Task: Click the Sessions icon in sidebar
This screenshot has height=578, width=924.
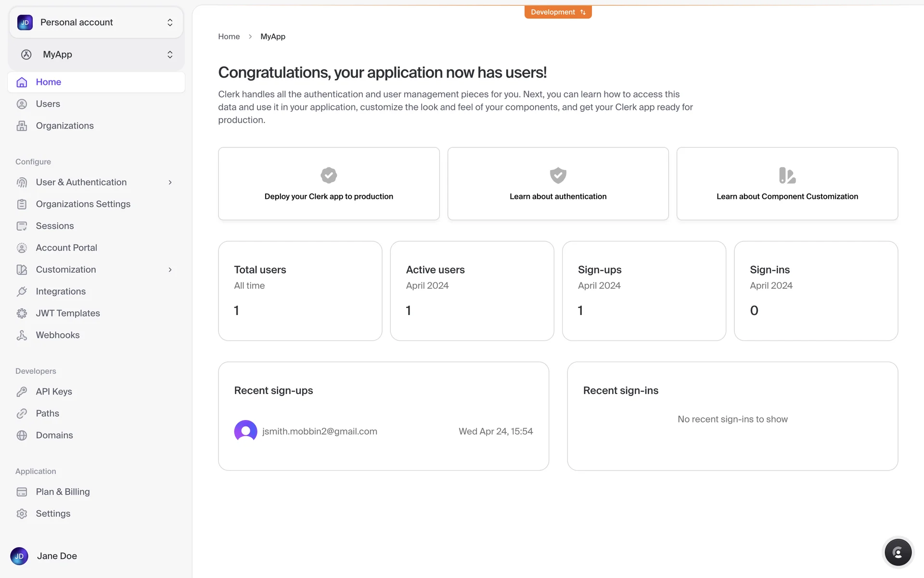Action: [x=22, y=226]
